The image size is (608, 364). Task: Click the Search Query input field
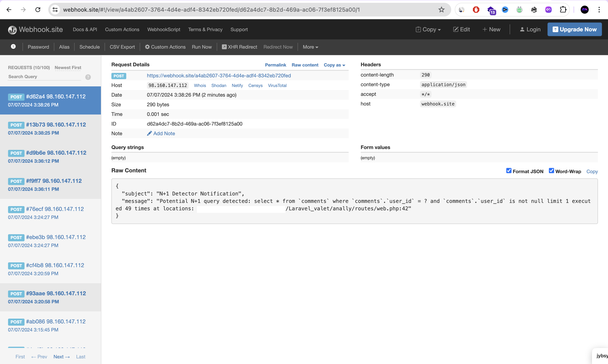pyautogui.click(x=44, y=77)
